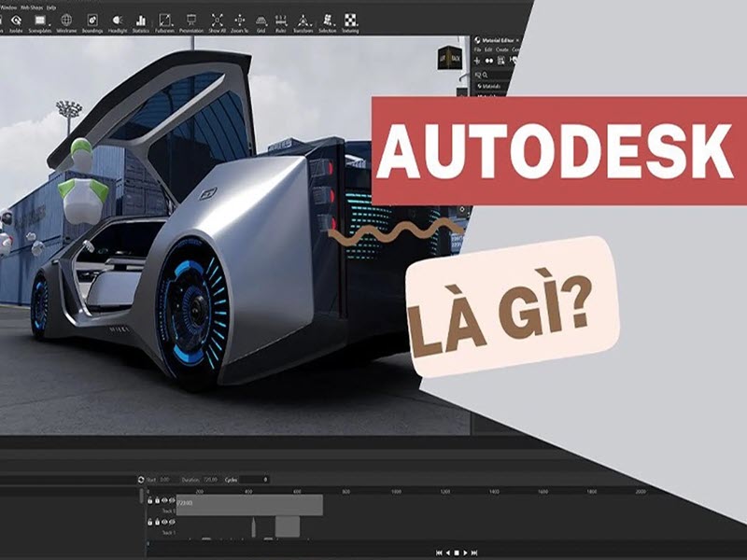Select the Zoom To tool
The height and width of the screenshot is (560, 747).
tap(240, 22)
